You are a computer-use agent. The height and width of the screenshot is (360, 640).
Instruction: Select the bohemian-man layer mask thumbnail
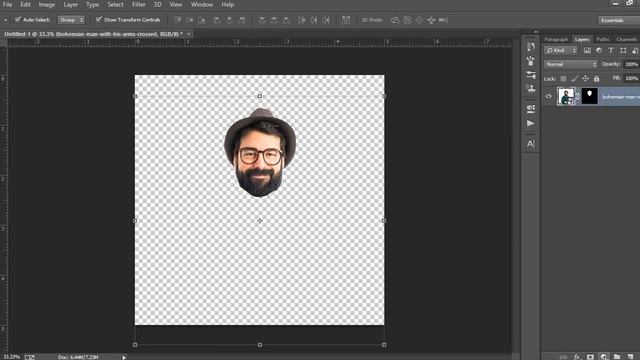point(589,96)
